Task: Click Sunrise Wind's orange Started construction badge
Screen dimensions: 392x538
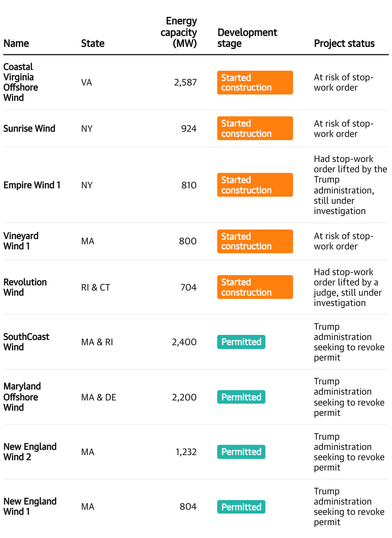Action: tap(255, 128)
